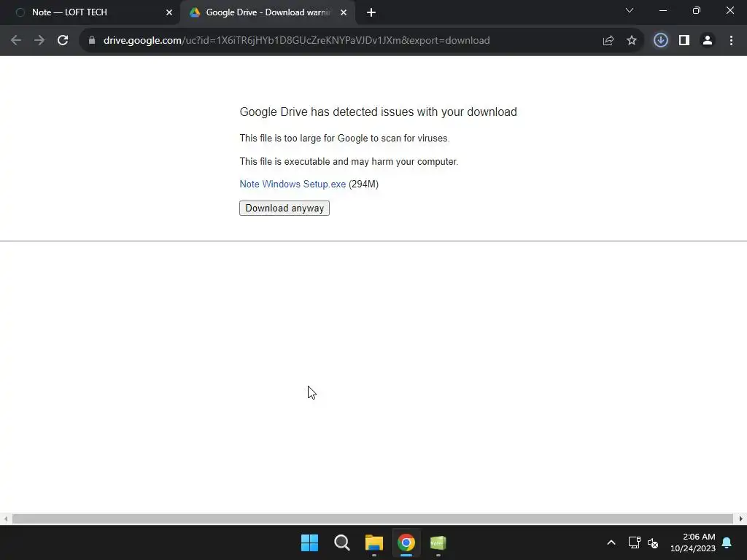This screenshot has width=747, height=560.
Task: Open the Note Windows Setup.exe link
Action: click(x=293, y=184)
